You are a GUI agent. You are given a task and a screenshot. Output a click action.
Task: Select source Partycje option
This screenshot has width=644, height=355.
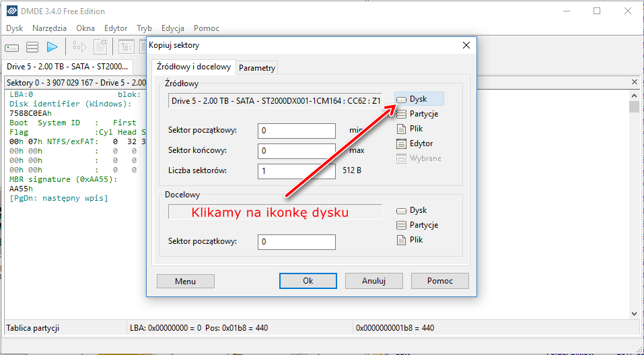417,114
